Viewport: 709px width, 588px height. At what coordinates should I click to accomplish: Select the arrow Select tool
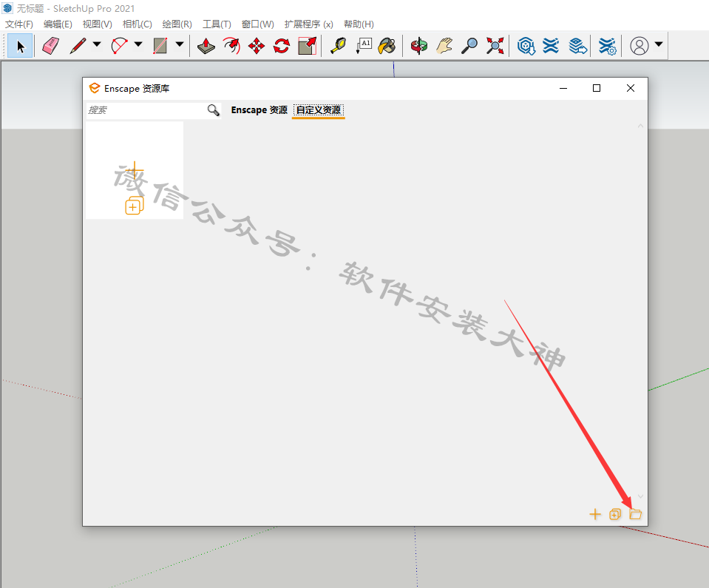(20, 46)
